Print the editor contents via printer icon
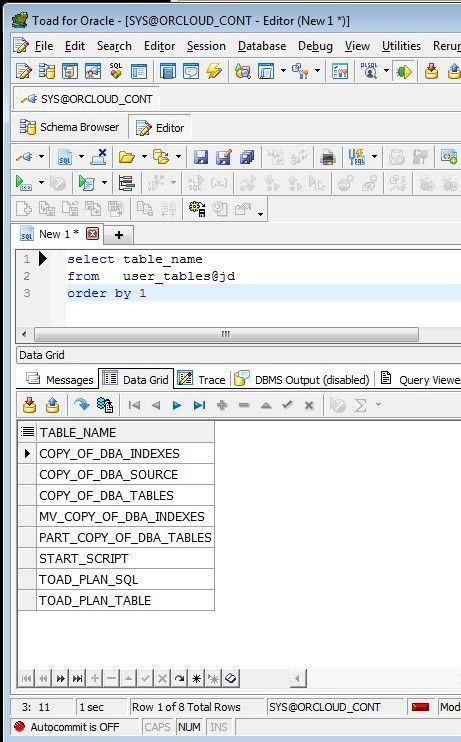 (x=328, y=157)
